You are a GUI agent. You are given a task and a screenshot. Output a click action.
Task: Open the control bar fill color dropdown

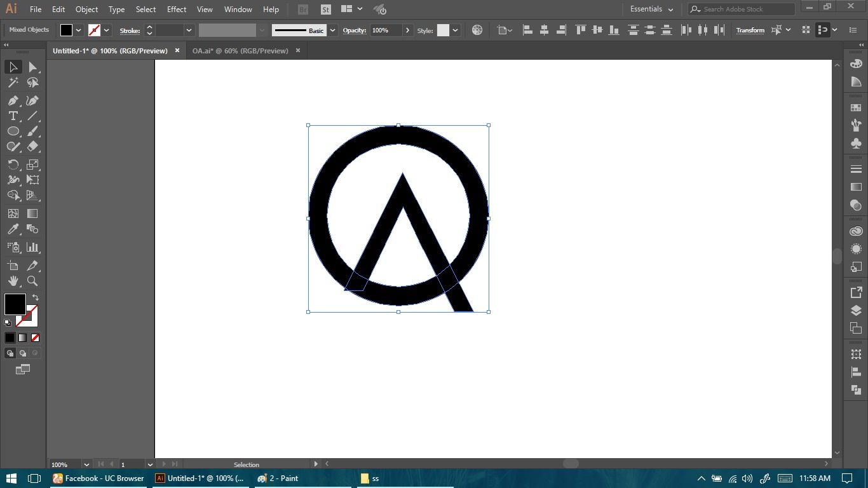79,30
